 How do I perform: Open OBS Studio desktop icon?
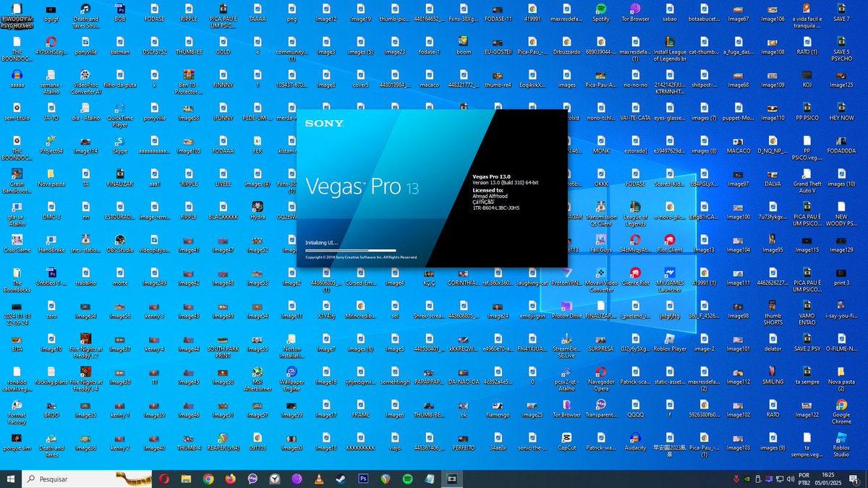pos(120,244)
